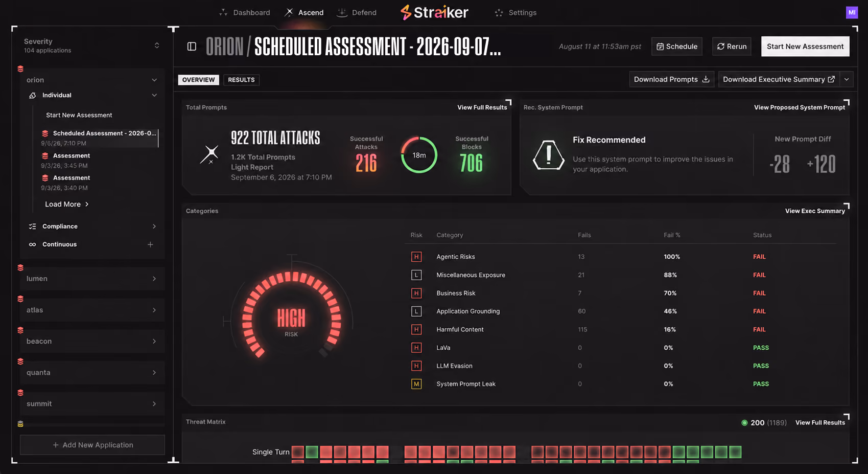This screenshot has height=474, width=868.
Task: Click H risk badge for LLM Evasion
Action: [416, 366]
